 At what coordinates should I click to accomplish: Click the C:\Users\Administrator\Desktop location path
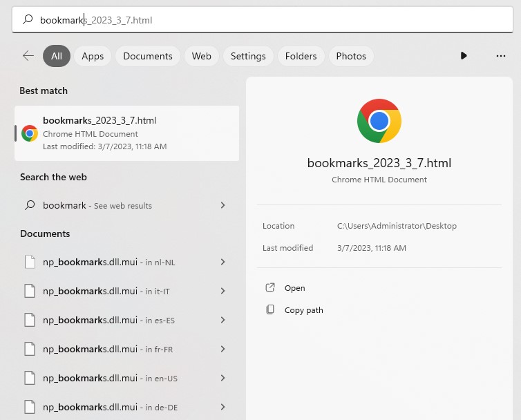[397, 226]
